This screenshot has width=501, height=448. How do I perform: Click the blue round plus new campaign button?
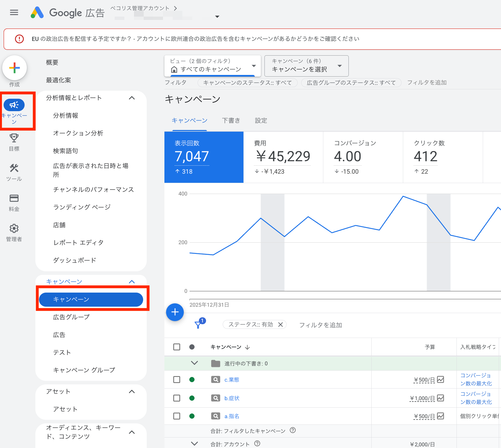click(175, 312)
